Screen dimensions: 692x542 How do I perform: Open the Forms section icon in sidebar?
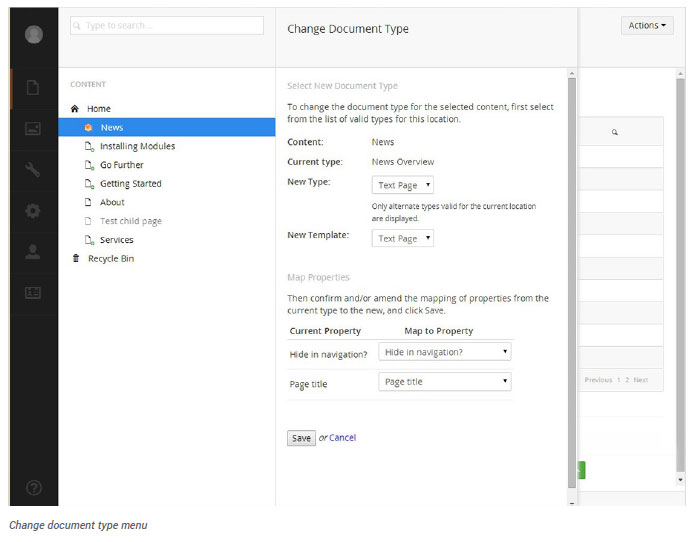click(33, 292)
